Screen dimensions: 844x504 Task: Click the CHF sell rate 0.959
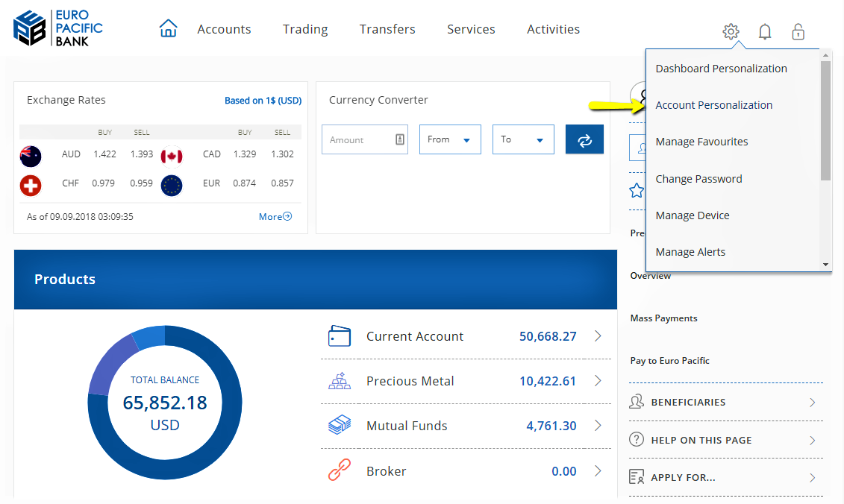[x=141, y=183]
